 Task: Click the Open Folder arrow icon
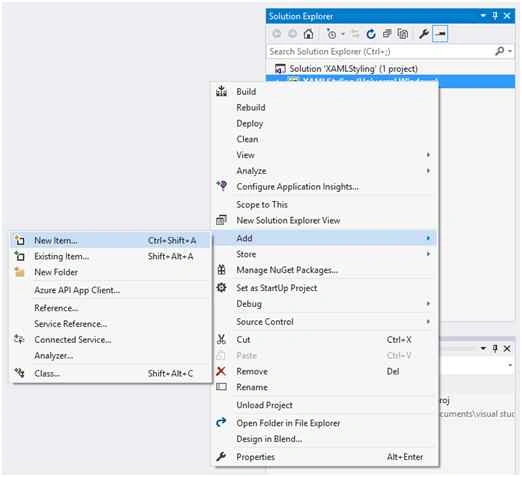tap(221, 422)
